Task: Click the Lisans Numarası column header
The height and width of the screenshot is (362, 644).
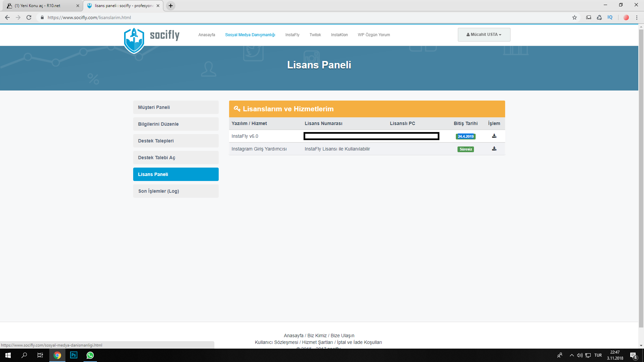Action: click(323, 123)
